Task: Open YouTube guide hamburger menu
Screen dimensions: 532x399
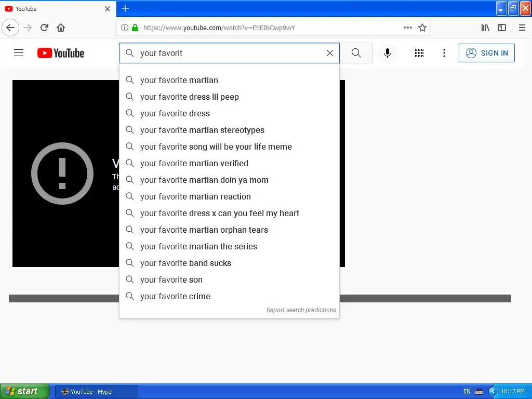Action: click(19, 53)
